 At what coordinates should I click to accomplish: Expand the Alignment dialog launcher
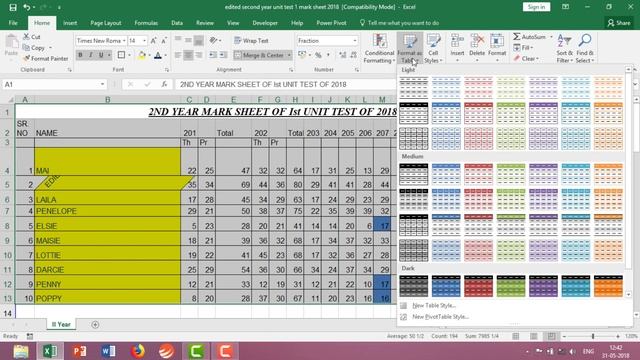[x=291, y=70]
